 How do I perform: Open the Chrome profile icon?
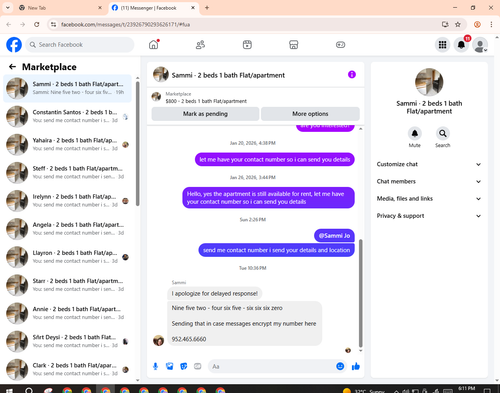click(x=477, y=24)
